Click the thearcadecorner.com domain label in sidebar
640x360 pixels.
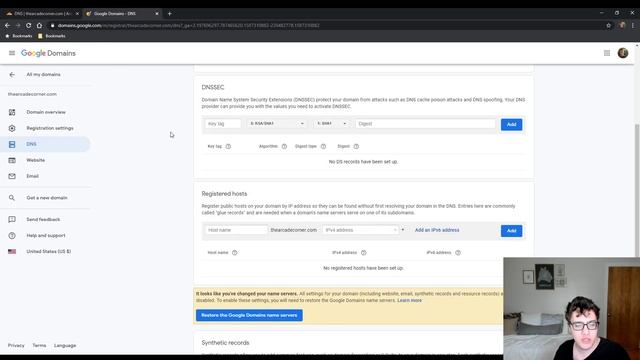pyautogui.click(x=32, y=94)
